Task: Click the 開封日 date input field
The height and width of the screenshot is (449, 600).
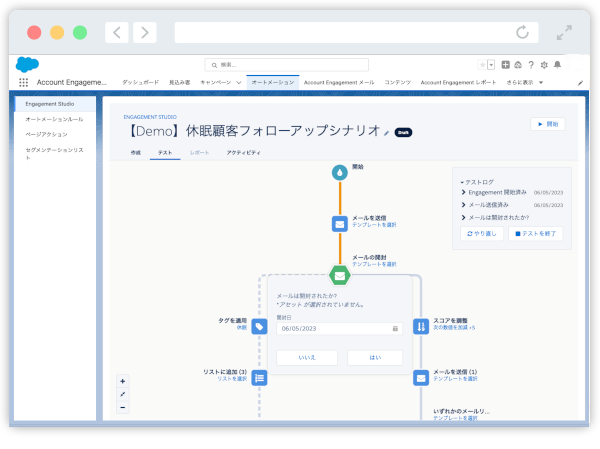Action: coord(339,328)
